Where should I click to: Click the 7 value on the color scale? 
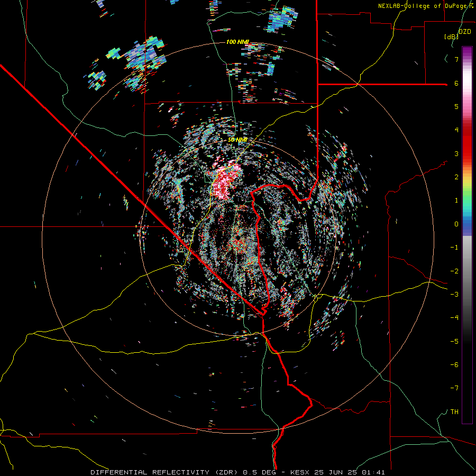[456, 59]
